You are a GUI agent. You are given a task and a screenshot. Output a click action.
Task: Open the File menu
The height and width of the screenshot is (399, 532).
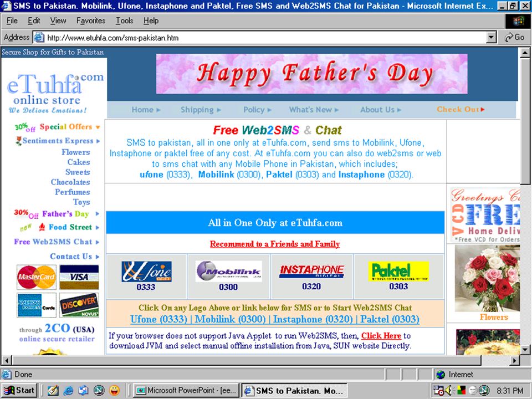[12, 21]
